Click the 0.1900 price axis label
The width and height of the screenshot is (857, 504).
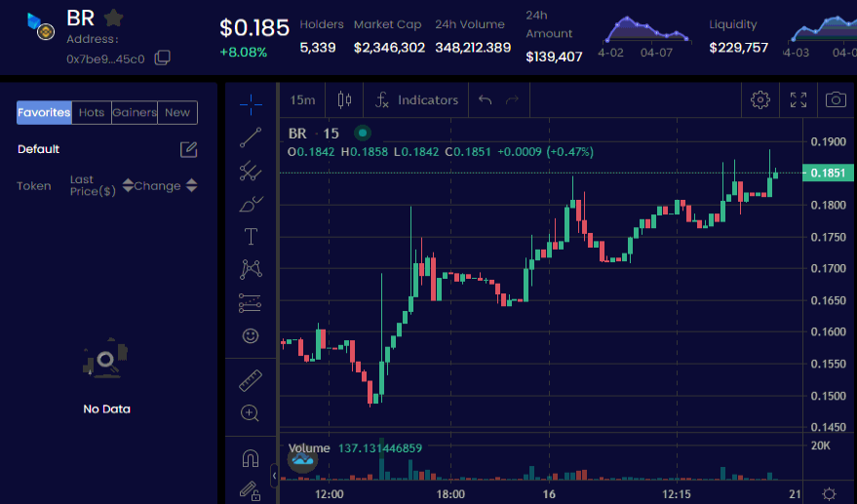(x=828, y=141)
